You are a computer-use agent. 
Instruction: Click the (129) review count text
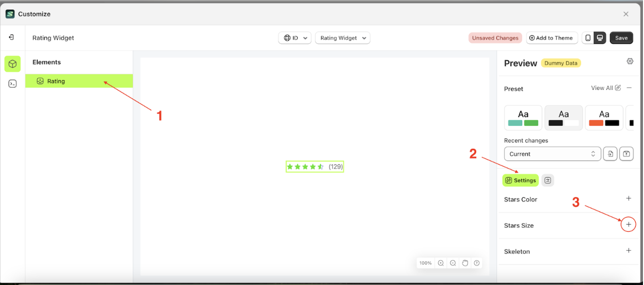(x=335, y=167)
